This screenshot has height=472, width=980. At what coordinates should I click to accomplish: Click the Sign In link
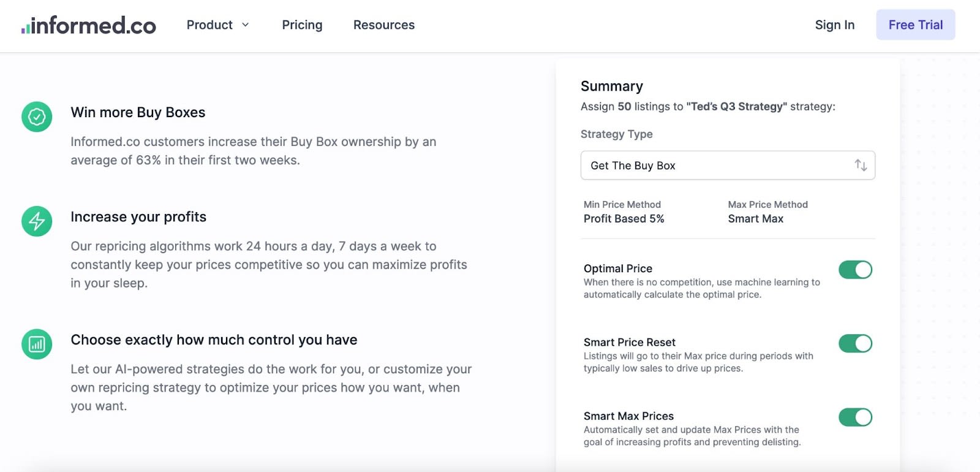click(835, 25)
